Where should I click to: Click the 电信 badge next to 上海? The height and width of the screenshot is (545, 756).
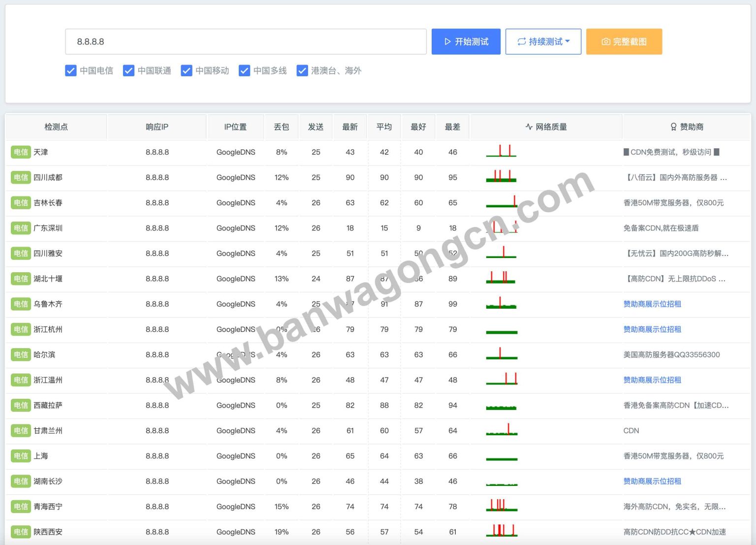(21, 456)
